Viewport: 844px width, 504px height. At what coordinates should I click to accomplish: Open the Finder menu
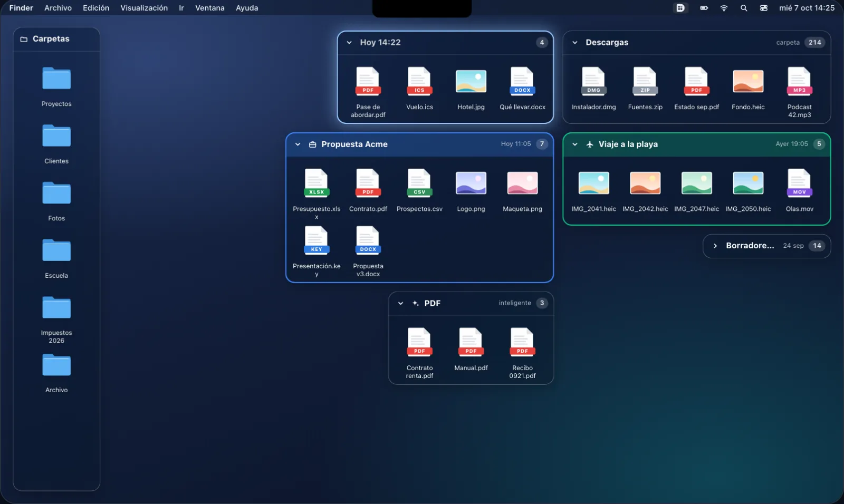(21, 8)
